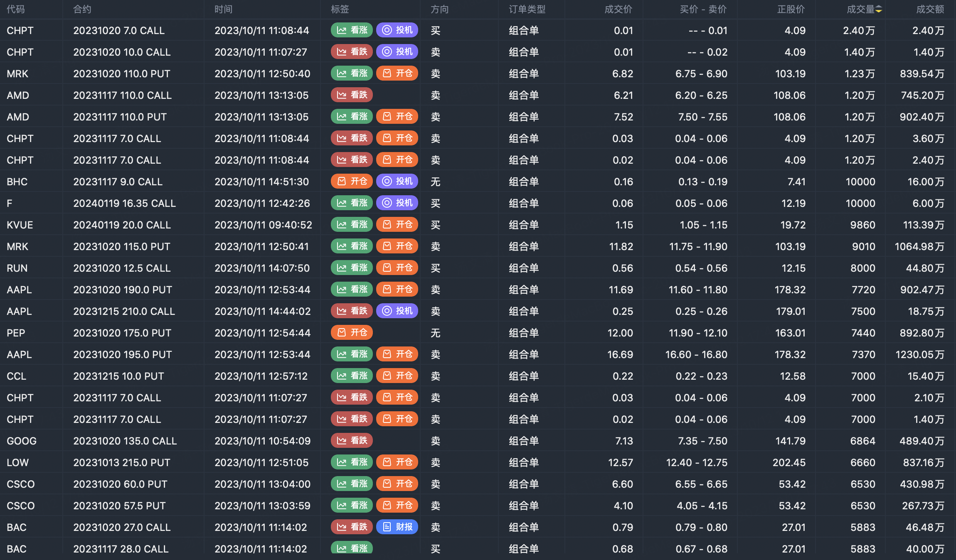The height and width of the screenshot is (560, 956).
Task: Select the 看涨 tag in RUN 12.5 CALL row
Action: click(352, 268)
